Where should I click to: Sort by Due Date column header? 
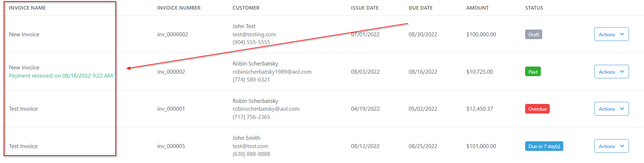click(420, 8)
